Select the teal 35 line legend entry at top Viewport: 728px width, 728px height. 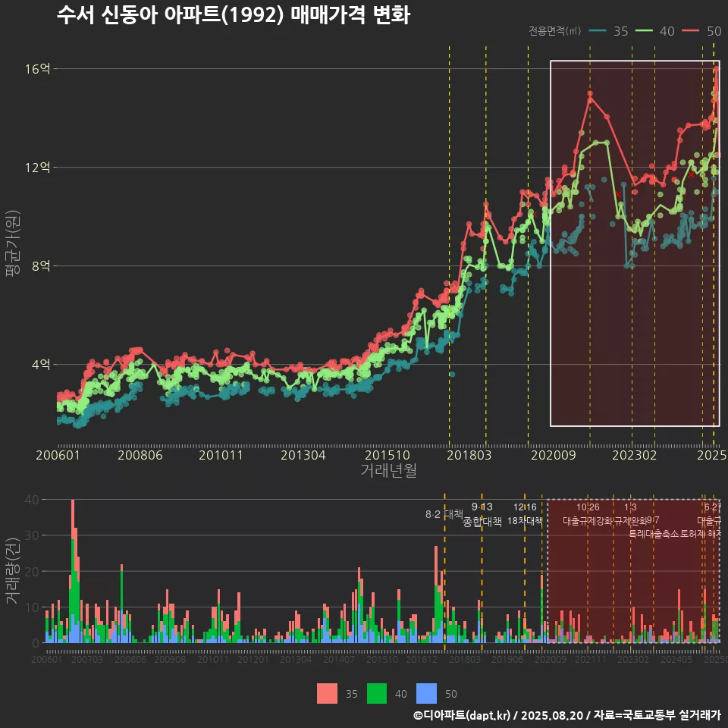click(x=608, y=31)
